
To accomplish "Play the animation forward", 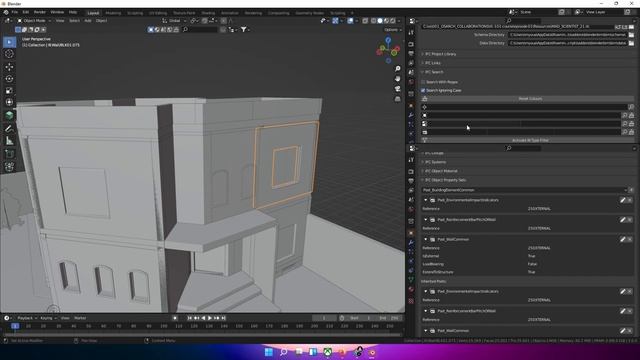I will pyautogui.click(x=210, y=318).
